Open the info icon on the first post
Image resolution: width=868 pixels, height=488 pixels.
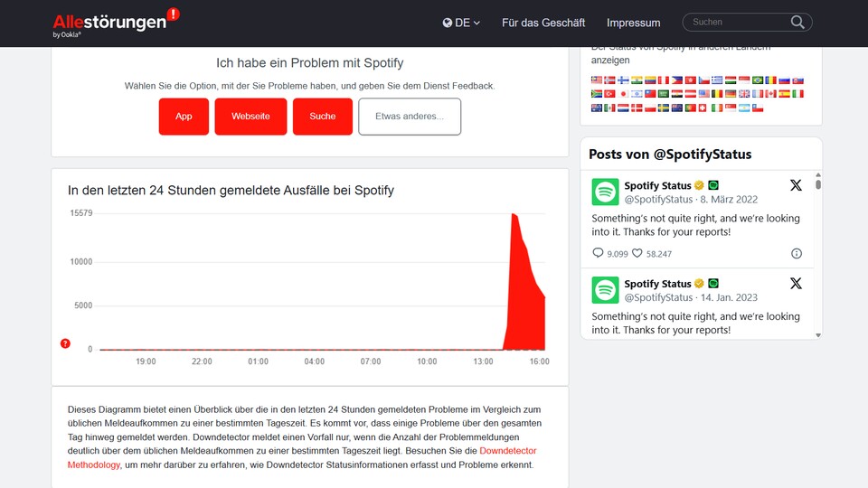797,254
